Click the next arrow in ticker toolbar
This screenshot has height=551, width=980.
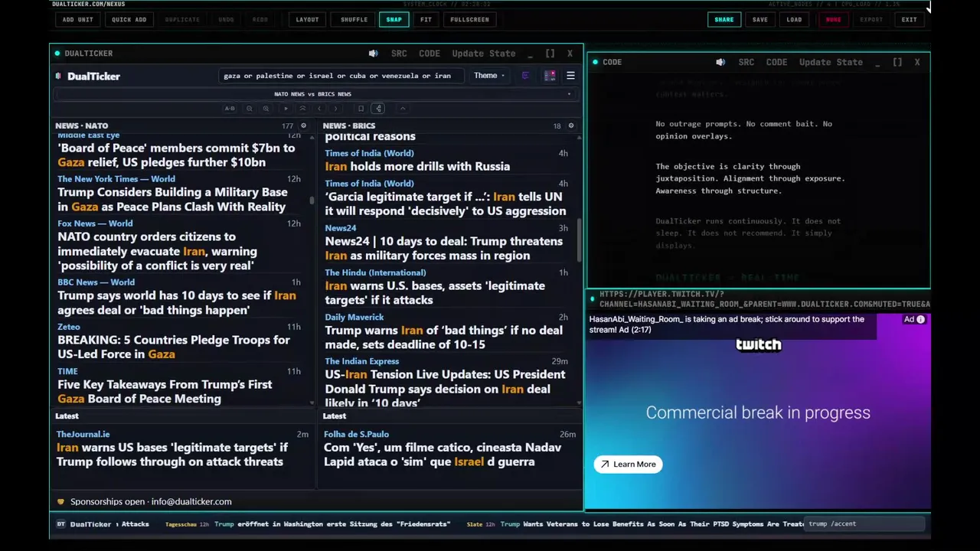pyautogui.click(x=335, y=109)
